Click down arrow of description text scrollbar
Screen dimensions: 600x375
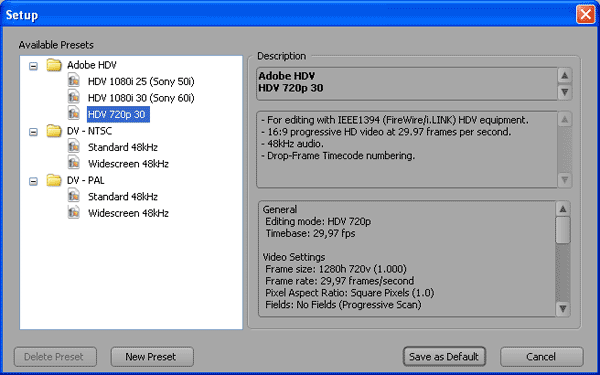[x=565, y=179]
